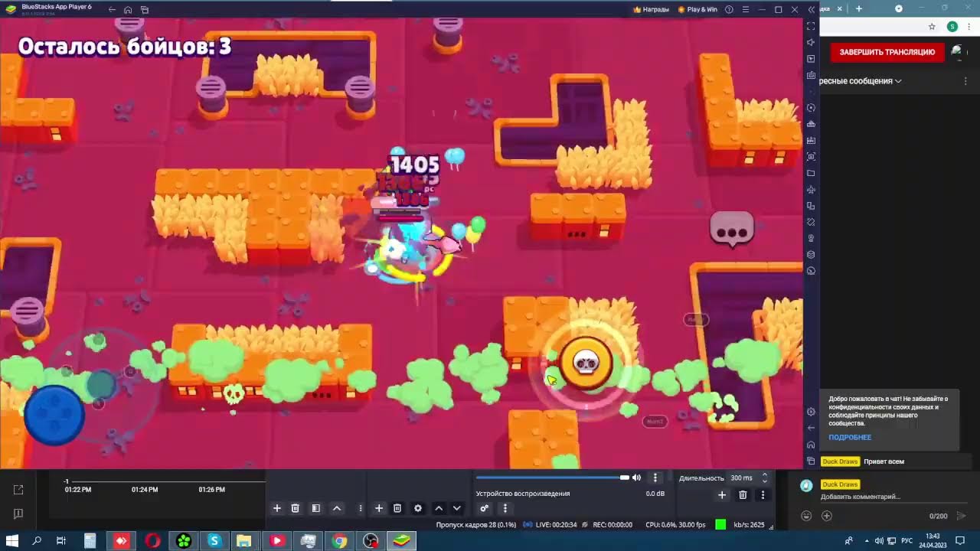Open browser three-dot menu
The width and height of the screenshot is (980, 551).
click(x=971, y=26)
